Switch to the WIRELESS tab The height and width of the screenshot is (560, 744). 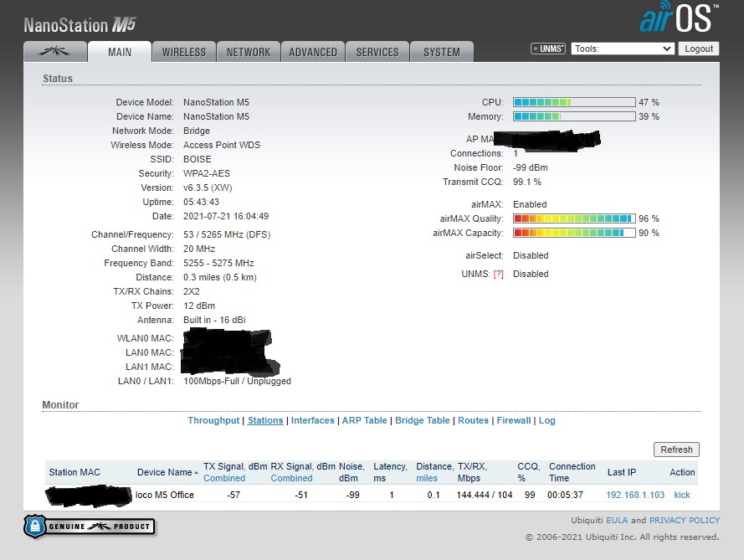(x=184, y=52)
